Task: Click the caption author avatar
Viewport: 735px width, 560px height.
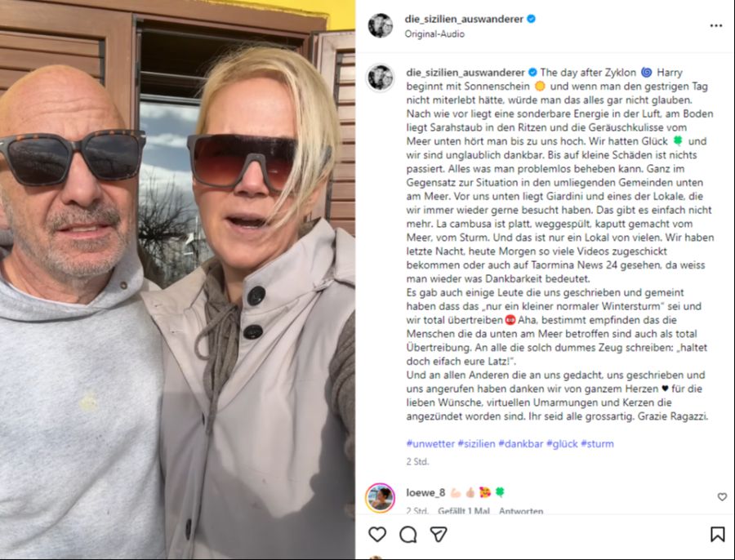Action: click(x=380, y=78)
